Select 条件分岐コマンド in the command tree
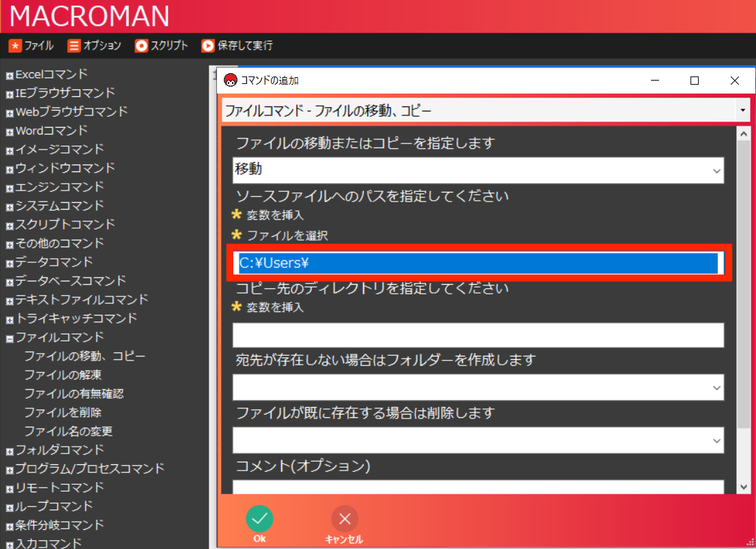This screenshot has width=756, height=549. (59, 525)
